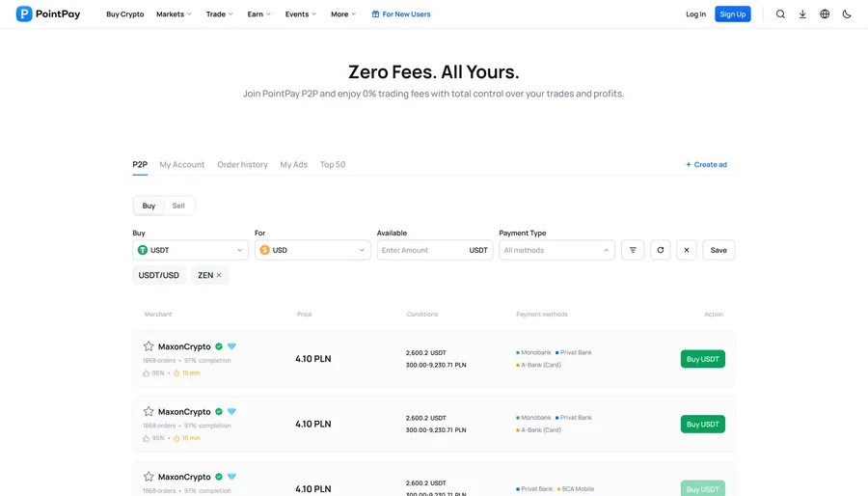The height and width of the screenshot is (496, 868).
Task: Favorite the third MaxonCrypto merchant star
Action: [149, 477]
